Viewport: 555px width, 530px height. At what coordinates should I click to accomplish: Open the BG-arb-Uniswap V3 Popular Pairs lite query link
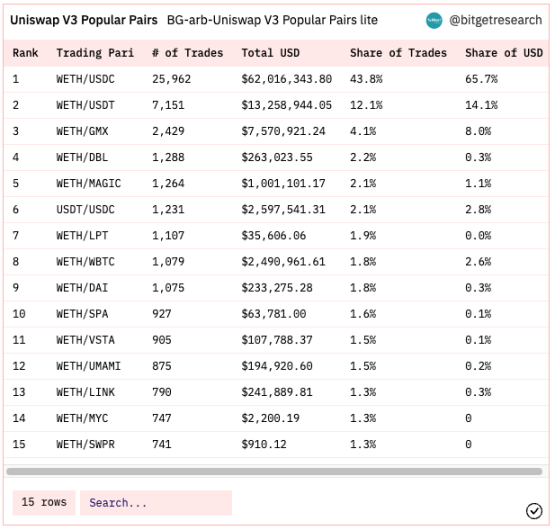272,20
